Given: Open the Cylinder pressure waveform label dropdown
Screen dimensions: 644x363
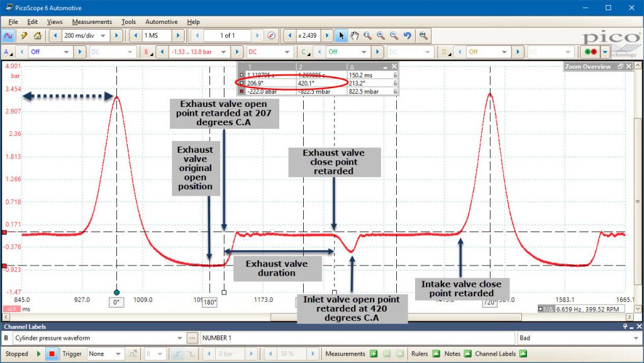Looking at the screenshot, I should (180, 338).
